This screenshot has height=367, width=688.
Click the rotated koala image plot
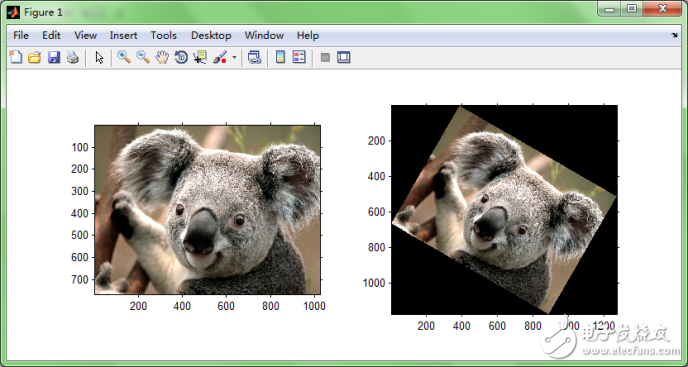click(x=504, y=210)
